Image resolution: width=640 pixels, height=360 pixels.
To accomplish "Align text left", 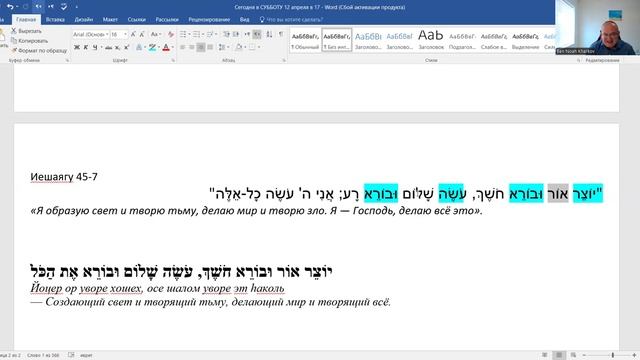I will (182, 47).
